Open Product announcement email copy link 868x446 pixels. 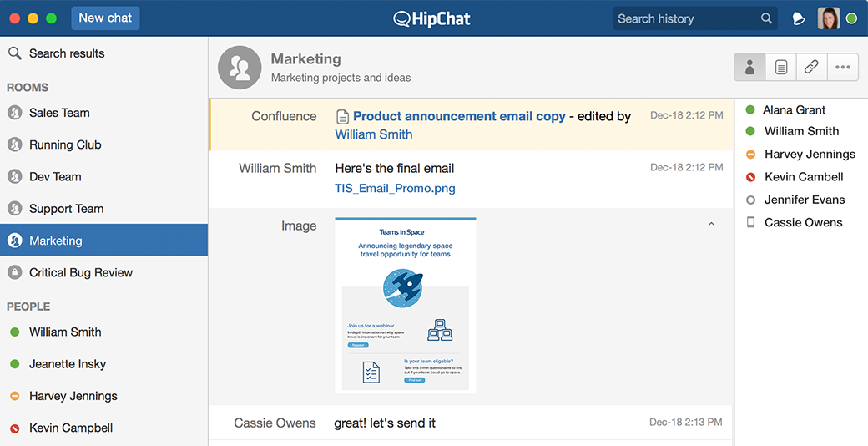[459, 116]
